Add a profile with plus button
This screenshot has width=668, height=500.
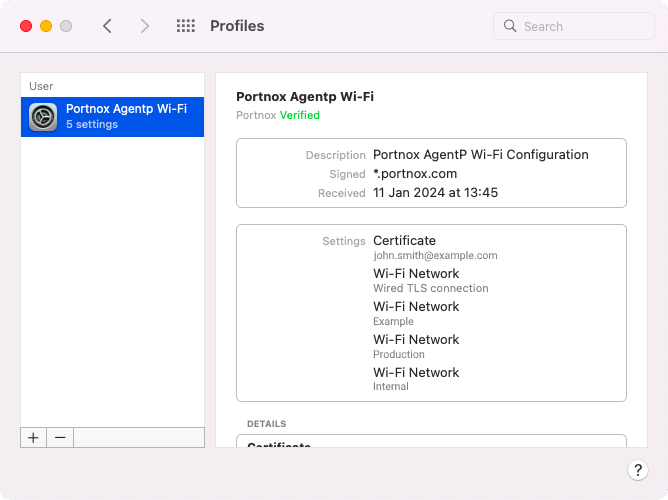(33, 437)
